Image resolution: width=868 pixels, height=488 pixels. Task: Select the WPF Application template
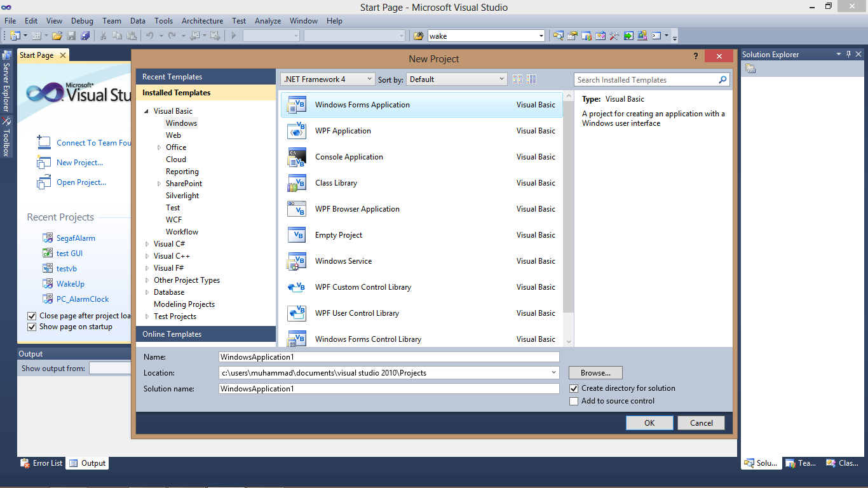point(422,131)
